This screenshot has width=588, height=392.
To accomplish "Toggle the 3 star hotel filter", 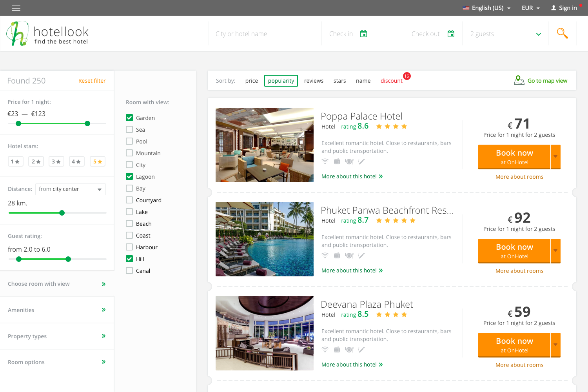I will (x=56, y=162).
